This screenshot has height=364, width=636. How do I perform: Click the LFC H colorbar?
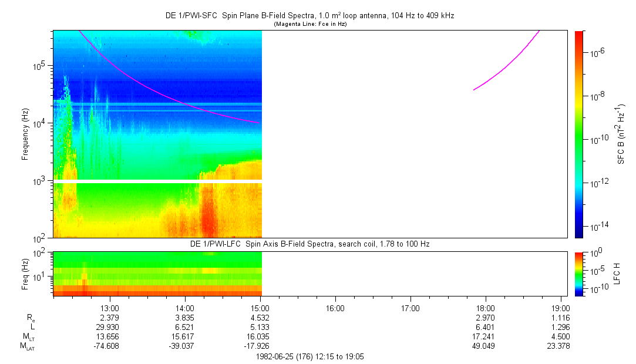click(x=579, y=274)
